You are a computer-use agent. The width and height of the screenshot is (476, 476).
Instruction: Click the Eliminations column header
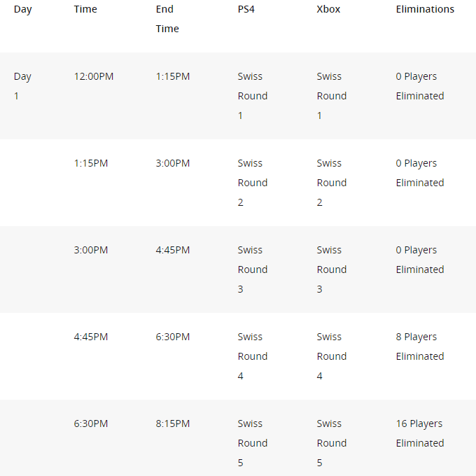(425, 9)
